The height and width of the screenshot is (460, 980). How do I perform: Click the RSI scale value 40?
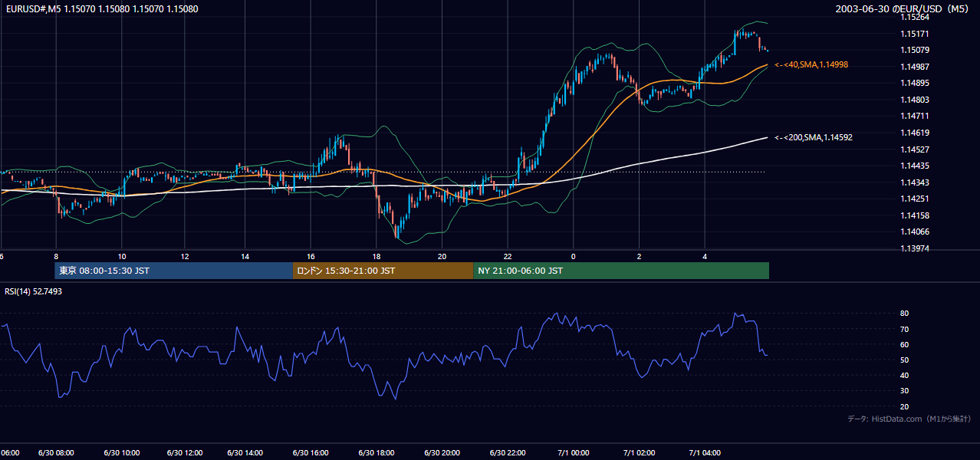(904, 376)
